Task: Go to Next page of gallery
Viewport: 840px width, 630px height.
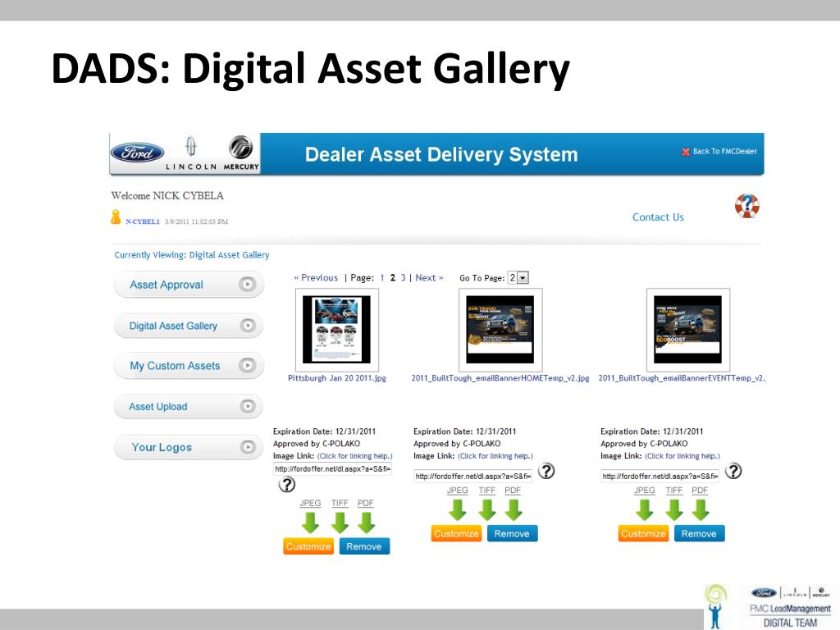Action: coord(429,277)
